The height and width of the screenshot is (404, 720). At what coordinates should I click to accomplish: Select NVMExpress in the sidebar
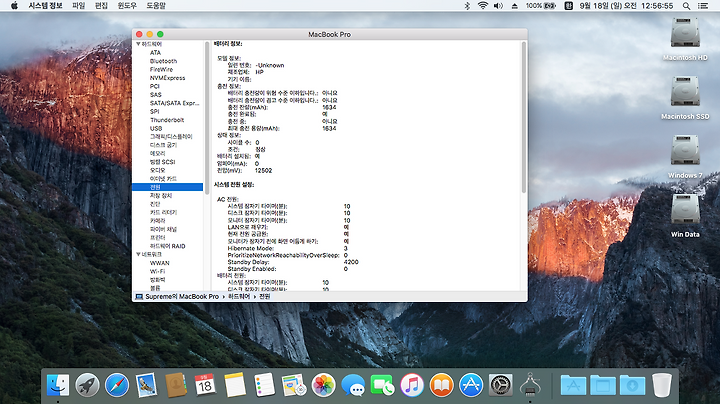pyautogui.click(x=167, y=78)
